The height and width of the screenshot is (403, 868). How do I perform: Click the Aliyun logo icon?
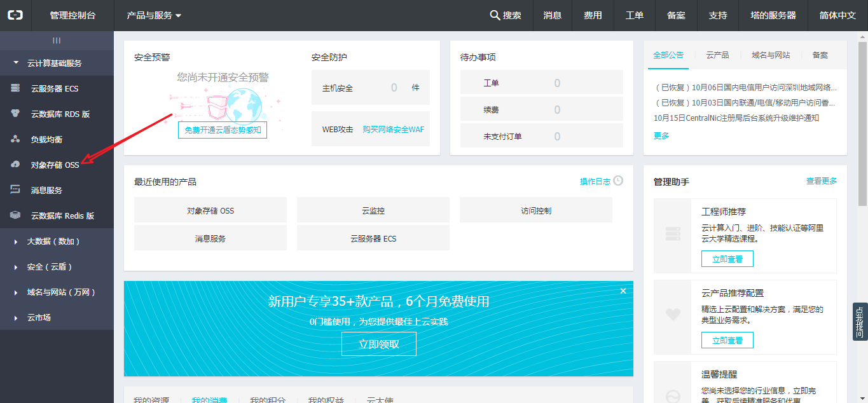tap(15, 15)
